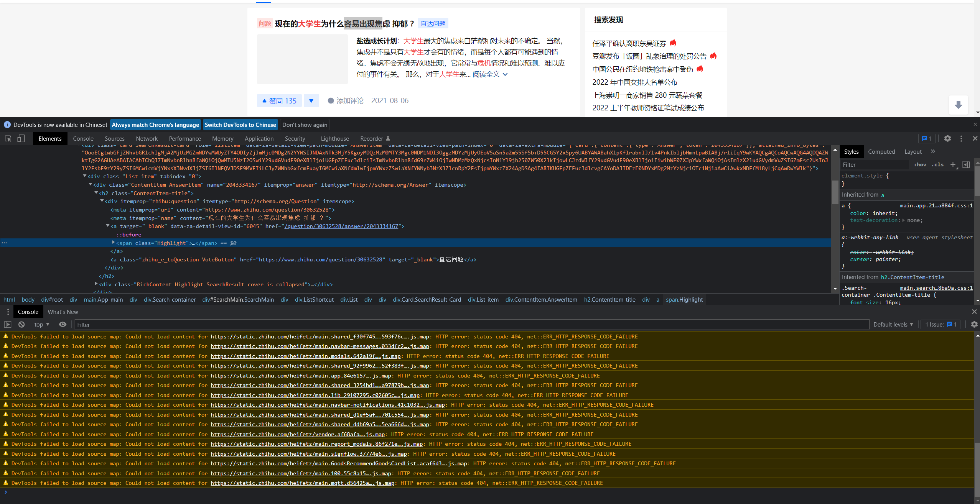Image resolution: width=980 pixels, height=504 pixels.
Task: Open the DevTools three-dot customization menu
Action: pos(961,138)
